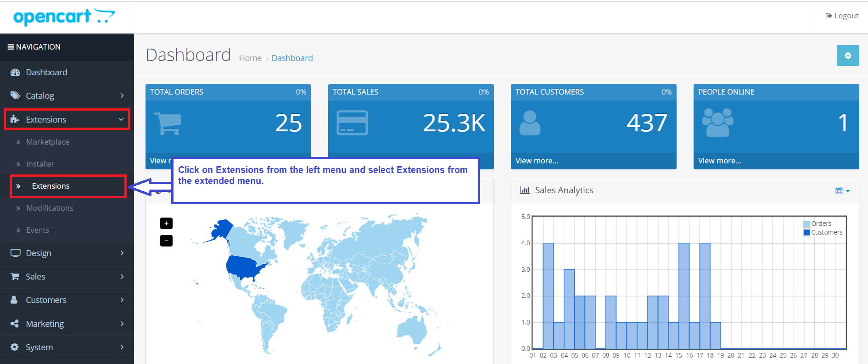Image resolution: width=868 pixels, height=364 pixels.
Task: Click Home breadcrumb link
Action: [x=250, y=58]
